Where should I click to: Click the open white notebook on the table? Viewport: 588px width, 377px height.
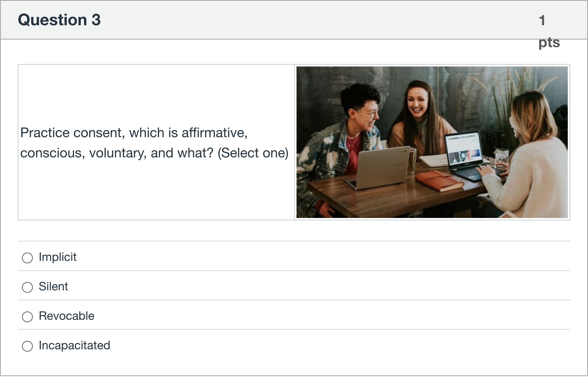click(x=434, y=160)
